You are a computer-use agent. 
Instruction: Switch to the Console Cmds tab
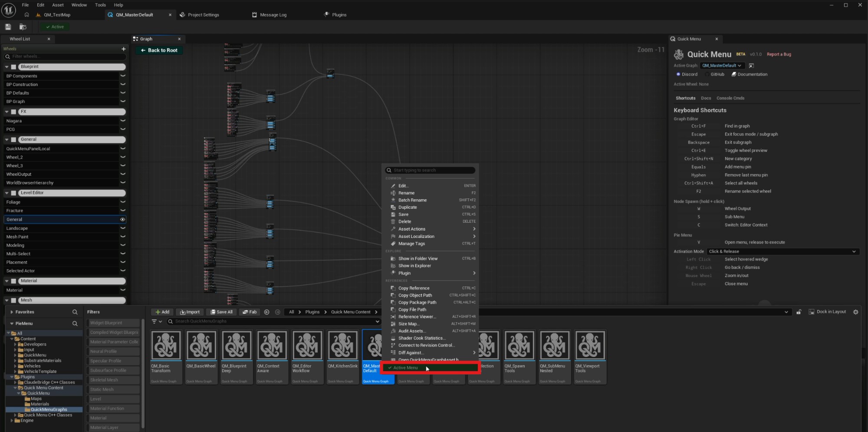pyautogui.click(x=730, y=98)
